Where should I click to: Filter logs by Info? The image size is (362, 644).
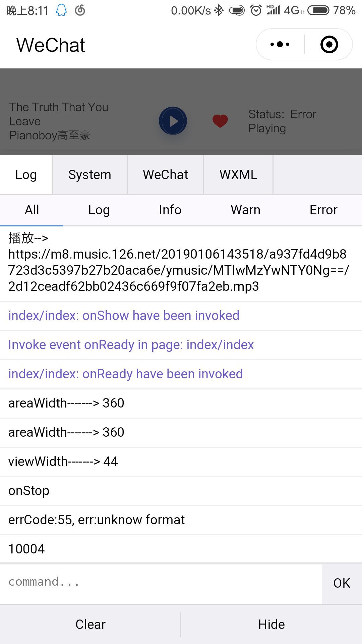point(170,210)
